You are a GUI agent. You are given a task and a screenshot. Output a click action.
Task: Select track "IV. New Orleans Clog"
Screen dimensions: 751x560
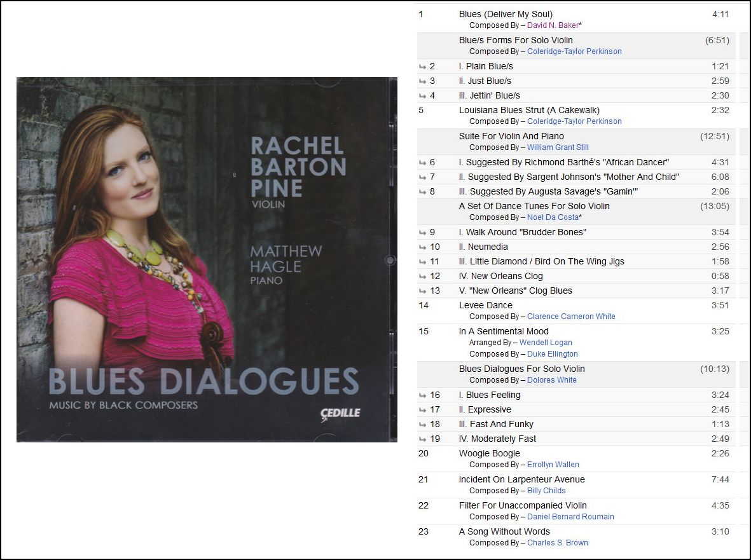point(501,276)
